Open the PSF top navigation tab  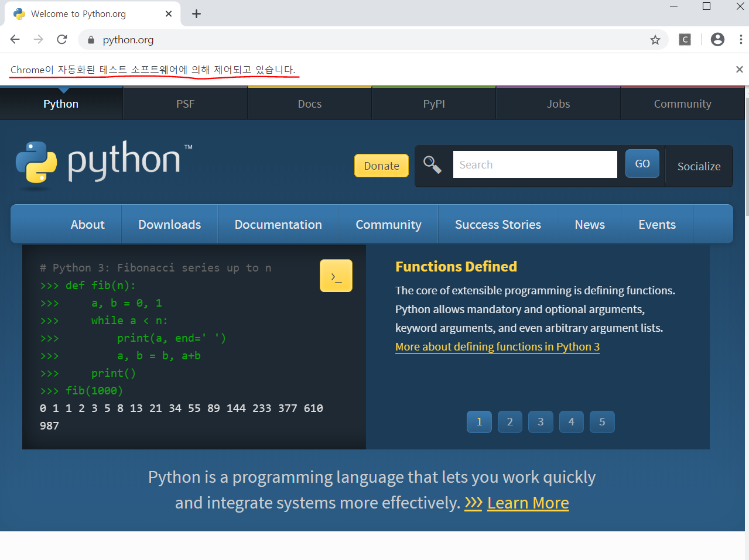(185, 104)
